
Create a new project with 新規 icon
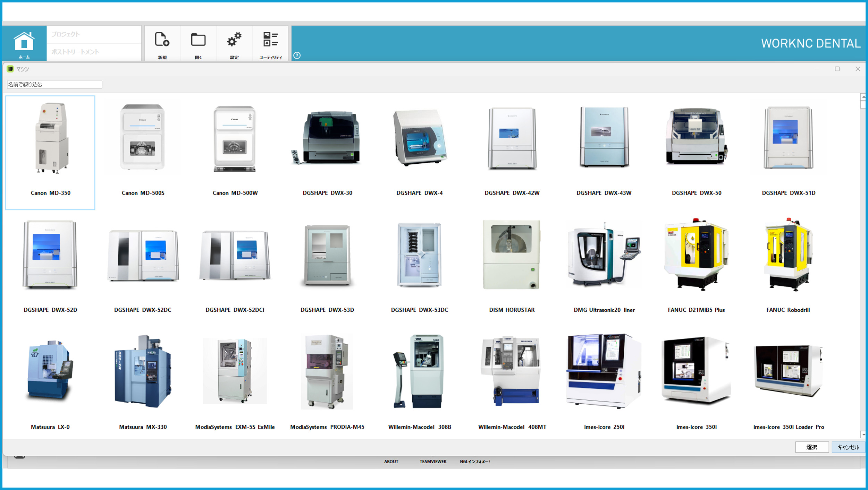point(162,44)
